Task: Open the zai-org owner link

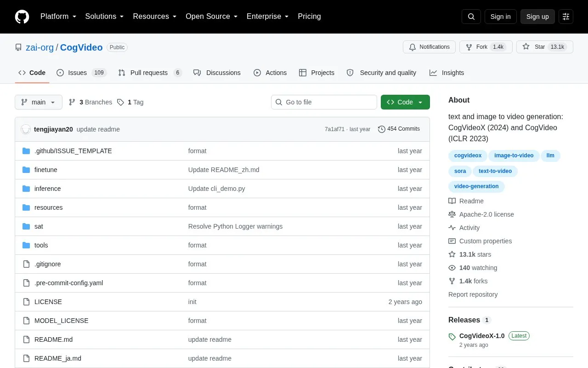Action: click(40, 47)
